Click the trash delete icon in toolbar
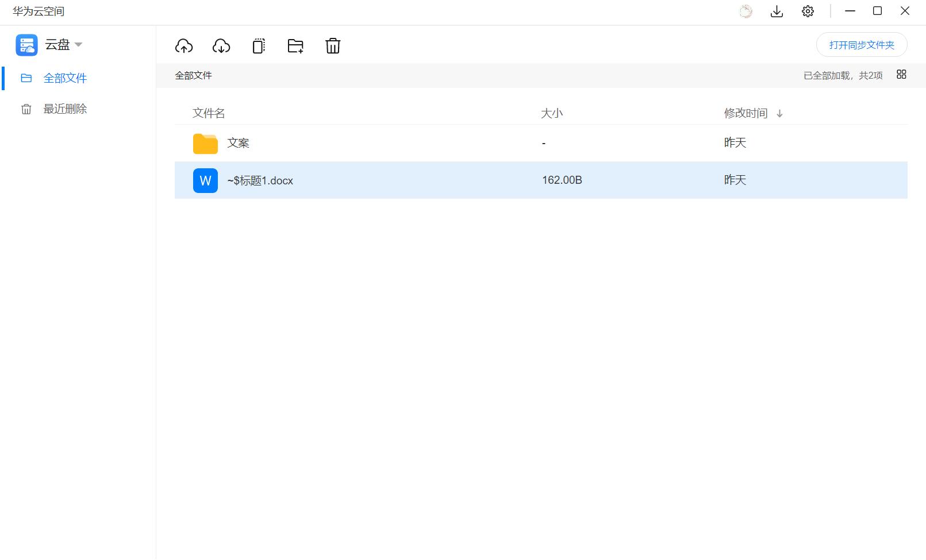This screenshot has height=560, width=926. tap(333, 46)
